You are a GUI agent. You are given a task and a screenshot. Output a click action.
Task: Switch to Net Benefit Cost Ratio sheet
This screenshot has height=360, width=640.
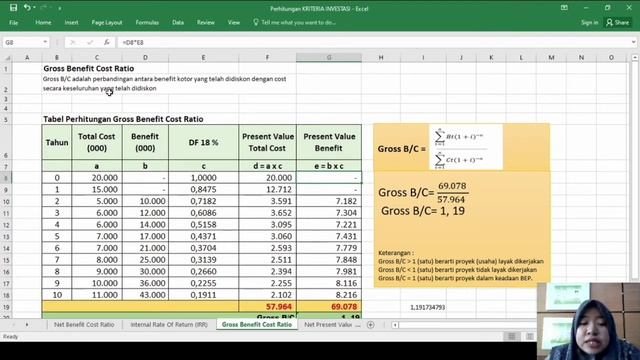coord(84,325)
